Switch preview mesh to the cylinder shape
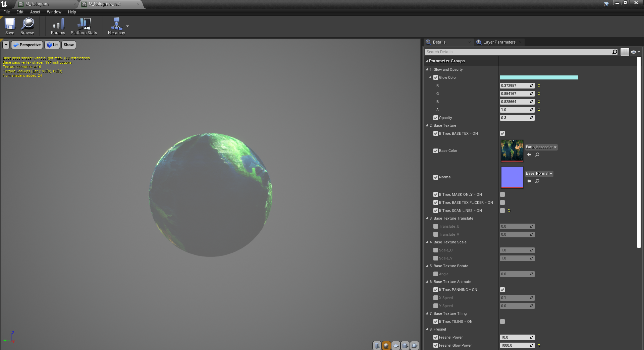 (x=376, y=346)
